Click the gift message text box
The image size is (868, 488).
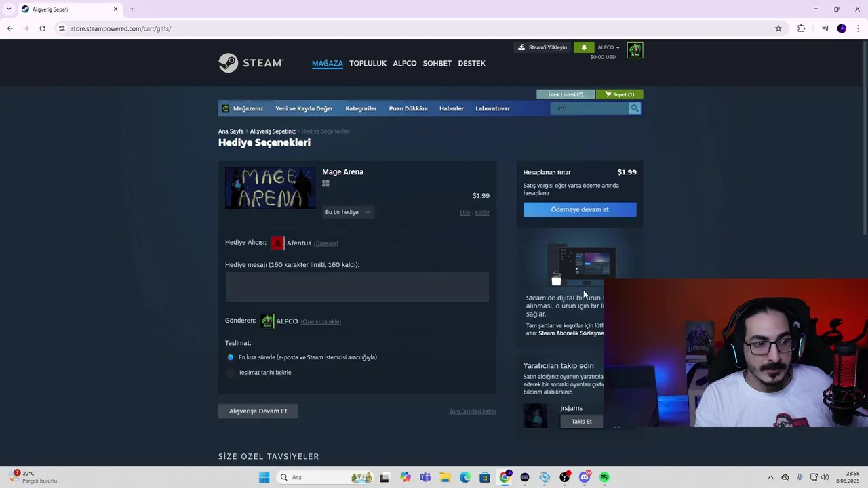357,287
